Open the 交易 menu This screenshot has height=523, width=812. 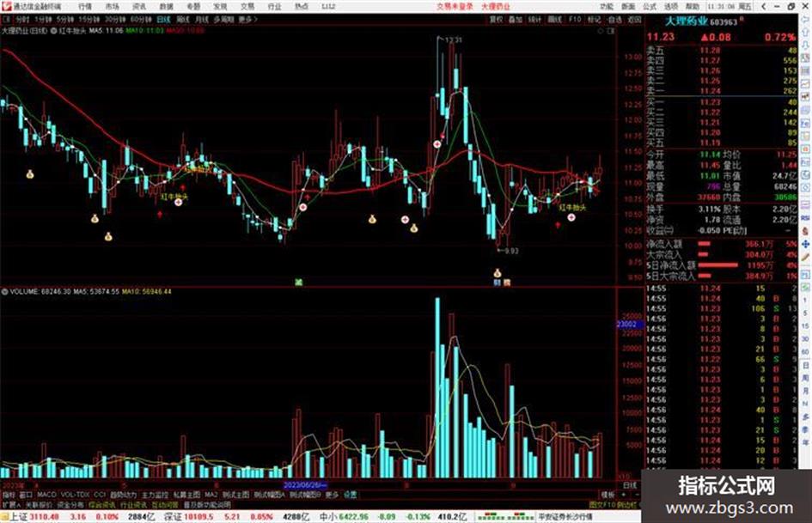click(247, 6)
